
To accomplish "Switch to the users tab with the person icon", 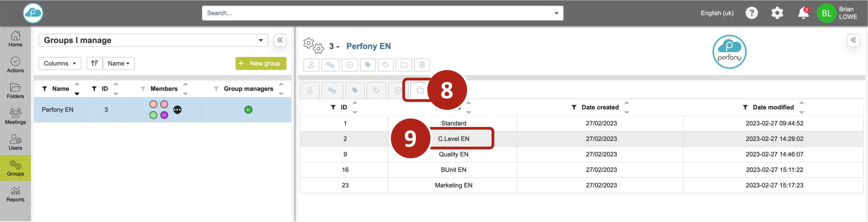I will coord(310,90).
